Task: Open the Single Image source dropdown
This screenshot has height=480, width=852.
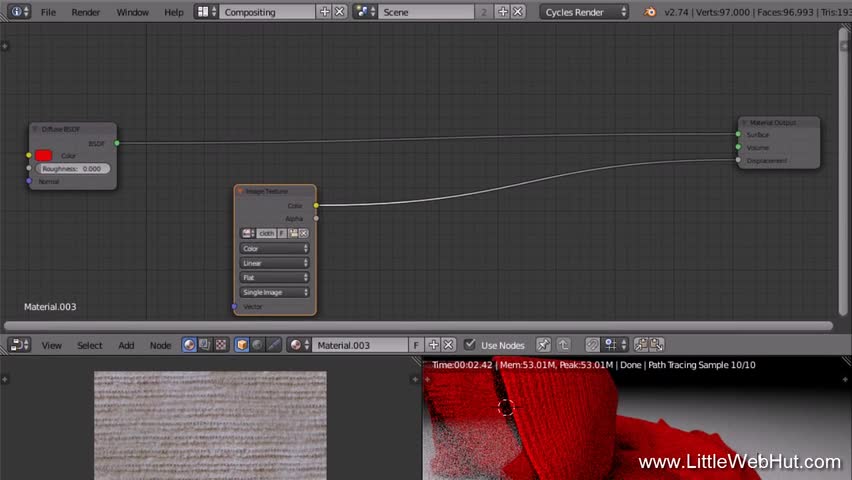Action: click(x=274, y=292)
